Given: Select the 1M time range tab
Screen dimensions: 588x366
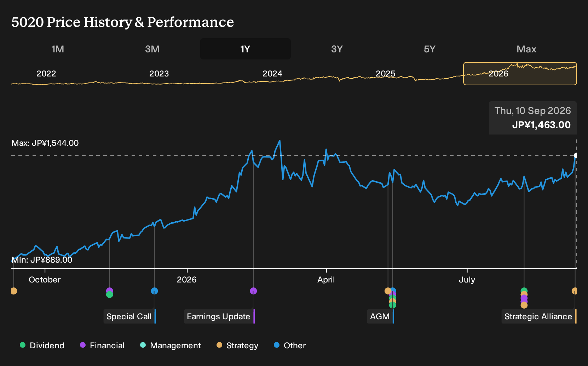Looking at the screenshot, I should [58, 49].
